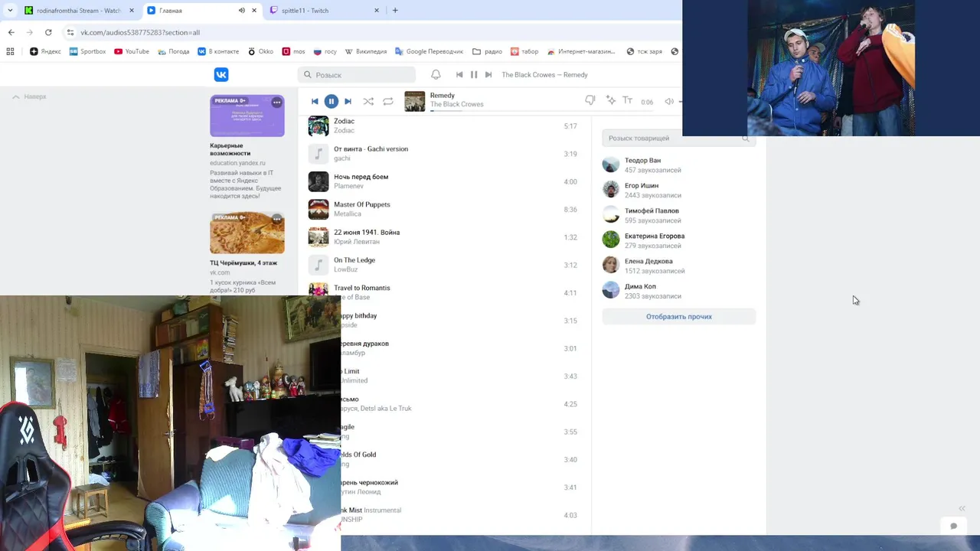Open the ТЦ Черёмушки, 4 этаж ad
The width and height of the screenshot is (980, 551).
point(243,262)
